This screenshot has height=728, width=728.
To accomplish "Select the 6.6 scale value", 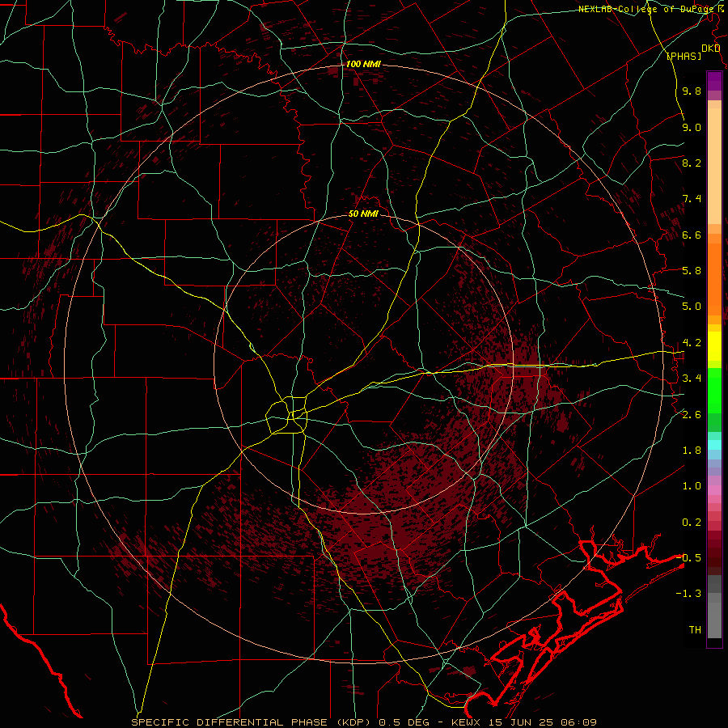I will [x=692, y=235].
